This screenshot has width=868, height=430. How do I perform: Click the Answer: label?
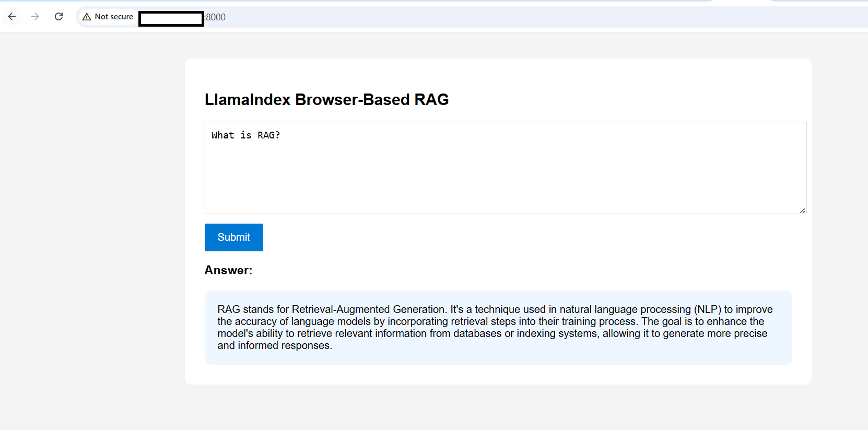(x=228, y=270)
